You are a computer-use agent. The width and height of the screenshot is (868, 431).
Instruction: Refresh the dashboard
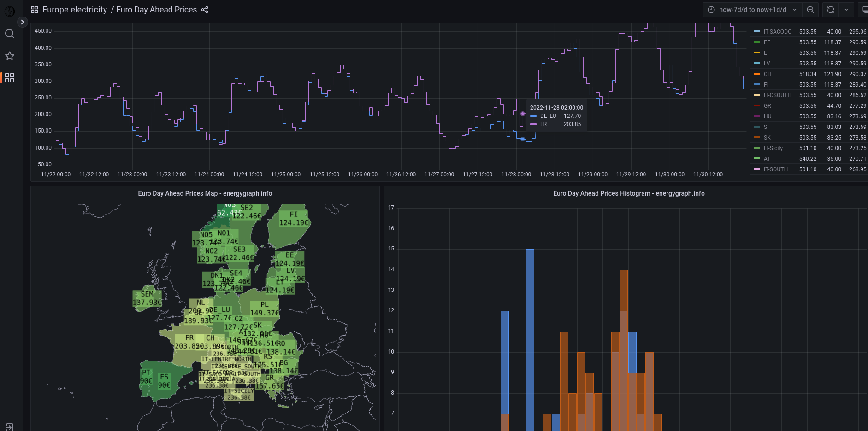tap(831, 10)
